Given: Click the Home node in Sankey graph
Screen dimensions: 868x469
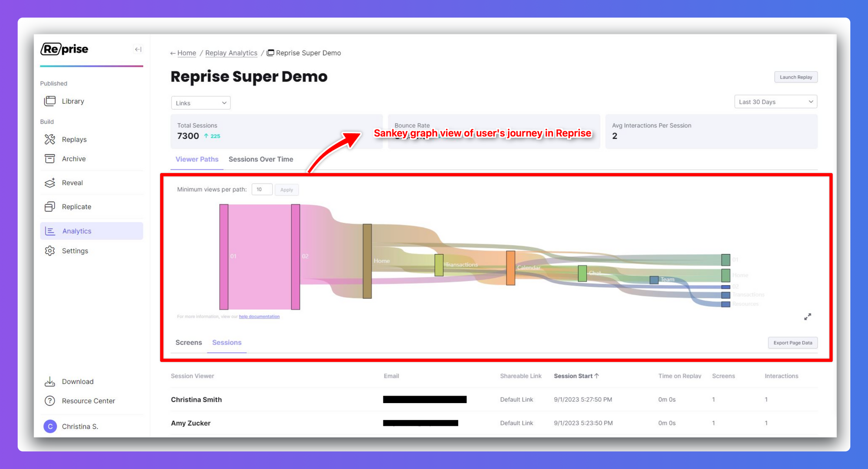Looking at the screenshot, I should click(367, 261).
